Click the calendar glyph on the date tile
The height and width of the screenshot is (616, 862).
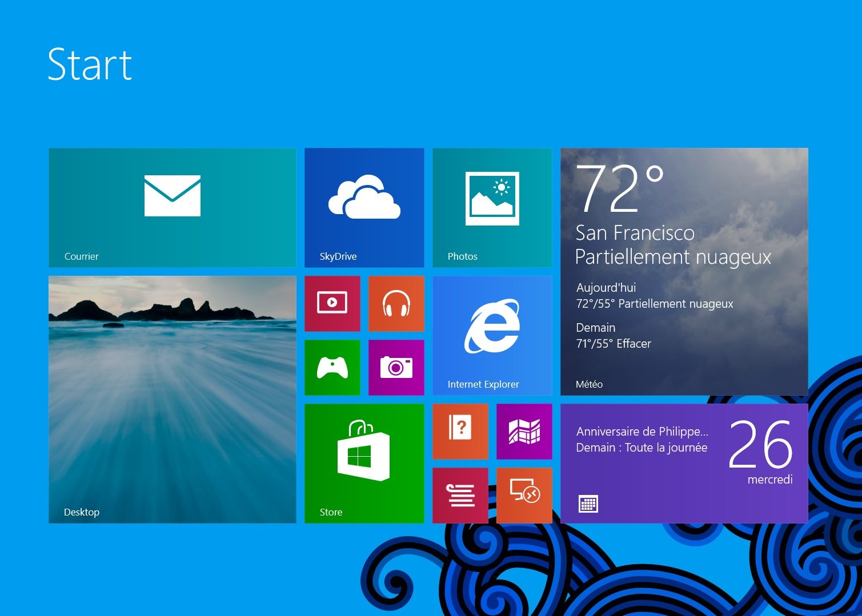click(588, 503)
